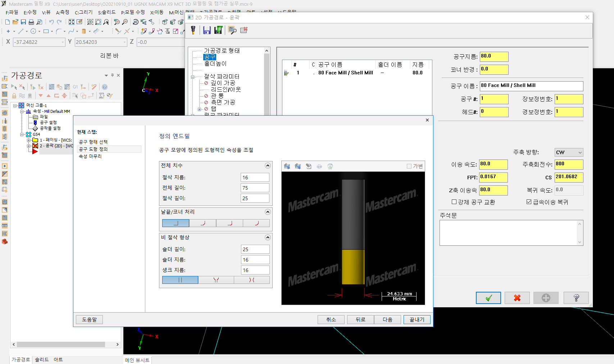614x364 pixels.
Task: Select the rectangle drawing tool icon
Action: pos(46,31)
